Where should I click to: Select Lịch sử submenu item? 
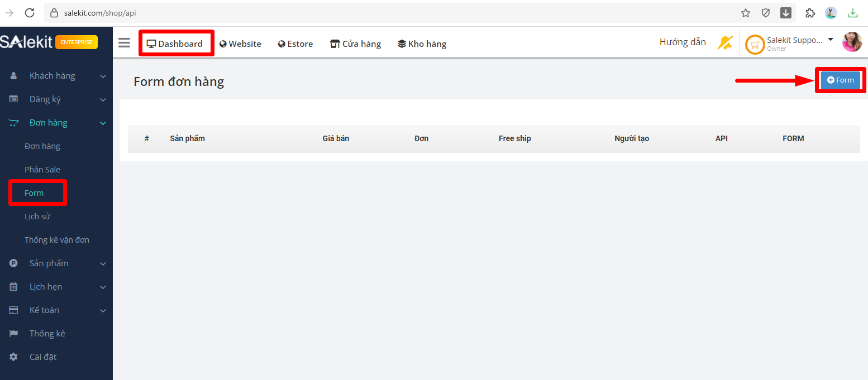pyautogui.click(x=37, y=217)
